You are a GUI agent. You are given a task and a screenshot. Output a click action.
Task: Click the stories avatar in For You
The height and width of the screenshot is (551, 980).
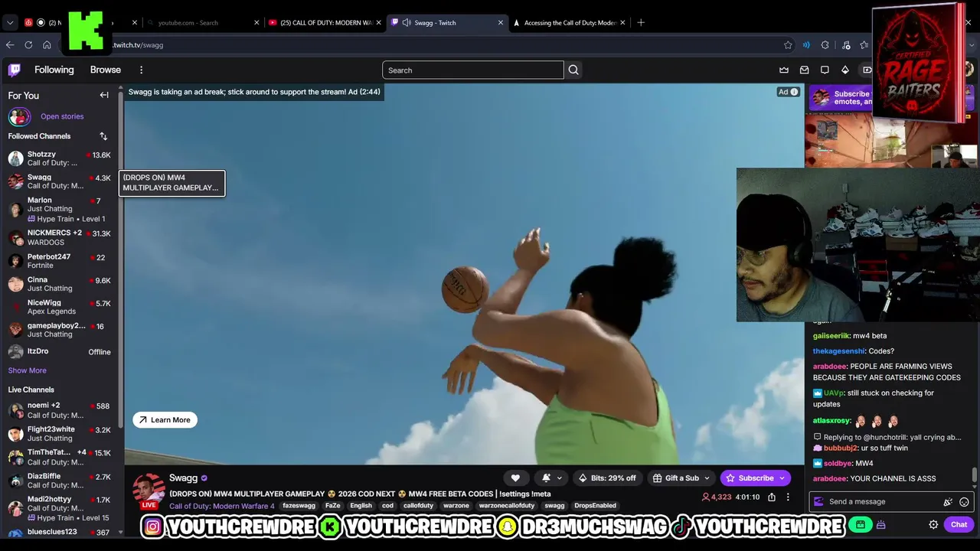[19, 116]
